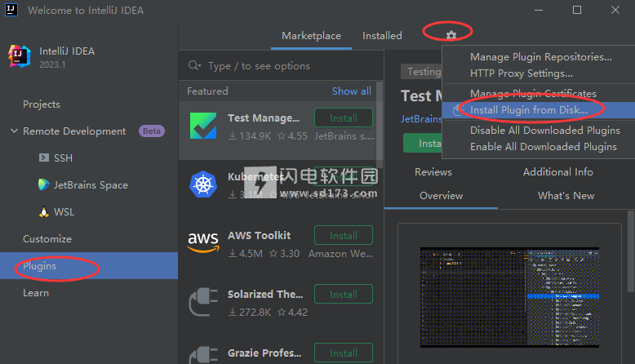Select the Solarized Theme plugin name
Image resolution: width=635 pixels, height=364 pixels.
[265, 294]
